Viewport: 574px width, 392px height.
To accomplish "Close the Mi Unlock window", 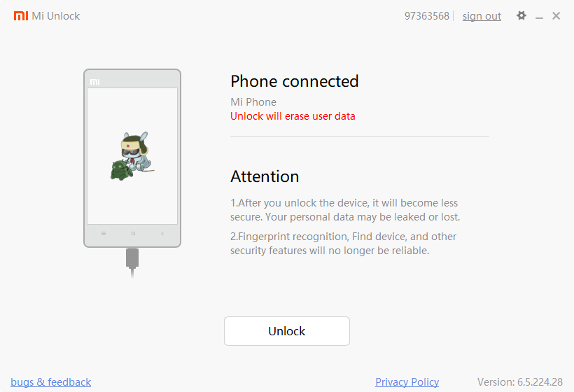I will pos(556,15).
